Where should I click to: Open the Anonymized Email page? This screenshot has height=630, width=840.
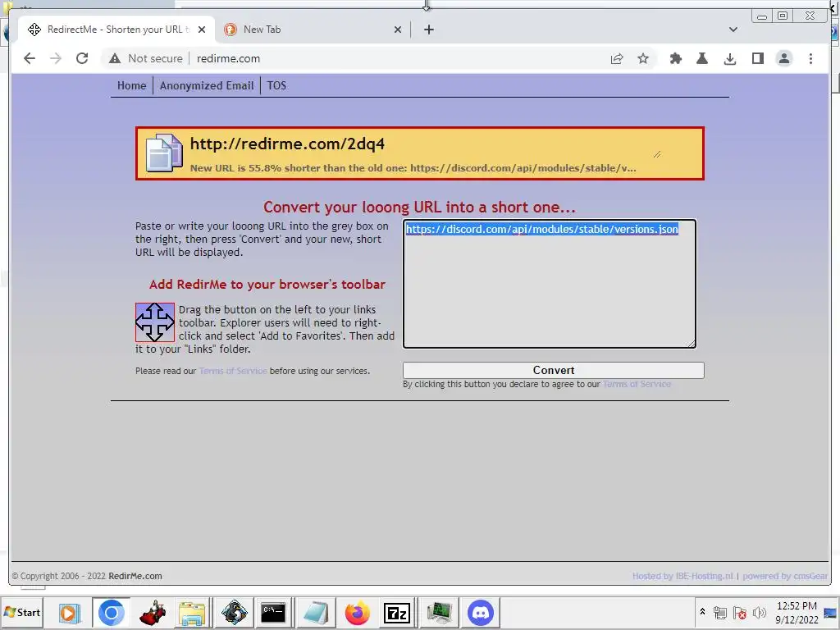207,85
